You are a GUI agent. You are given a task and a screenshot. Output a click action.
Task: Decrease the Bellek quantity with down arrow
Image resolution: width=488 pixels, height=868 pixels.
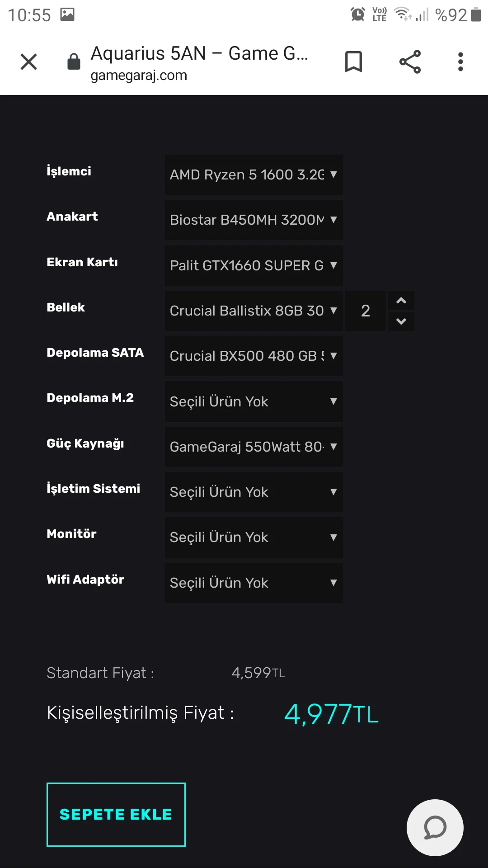pyautogui.click(x=401, y=321)
